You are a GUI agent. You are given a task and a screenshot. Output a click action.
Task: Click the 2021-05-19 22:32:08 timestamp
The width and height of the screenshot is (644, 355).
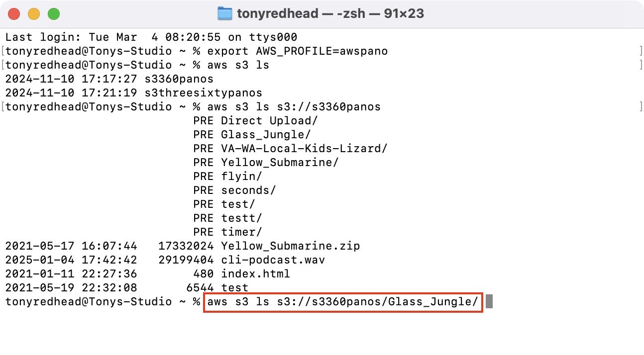71,287
